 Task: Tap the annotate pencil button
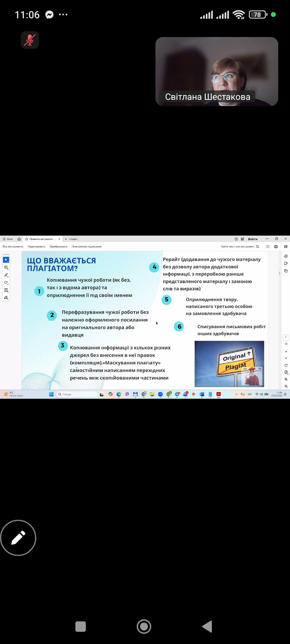click(x=18, y=538)
